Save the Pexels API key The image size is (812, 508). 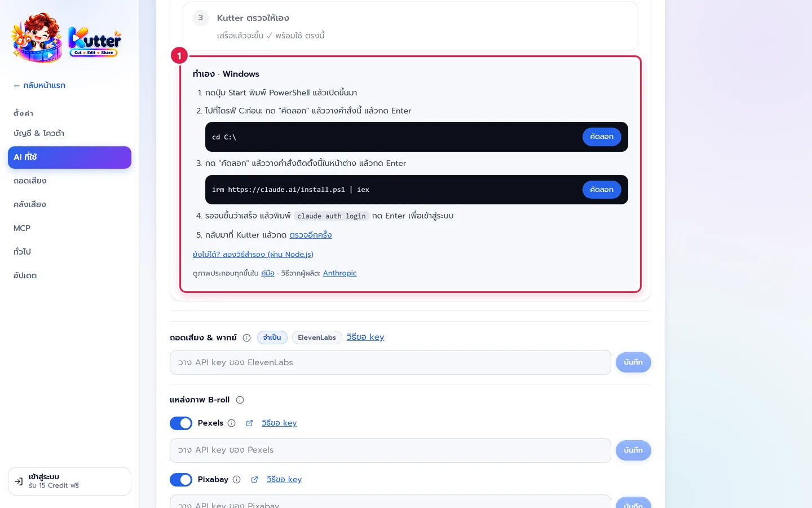[633, 450]
